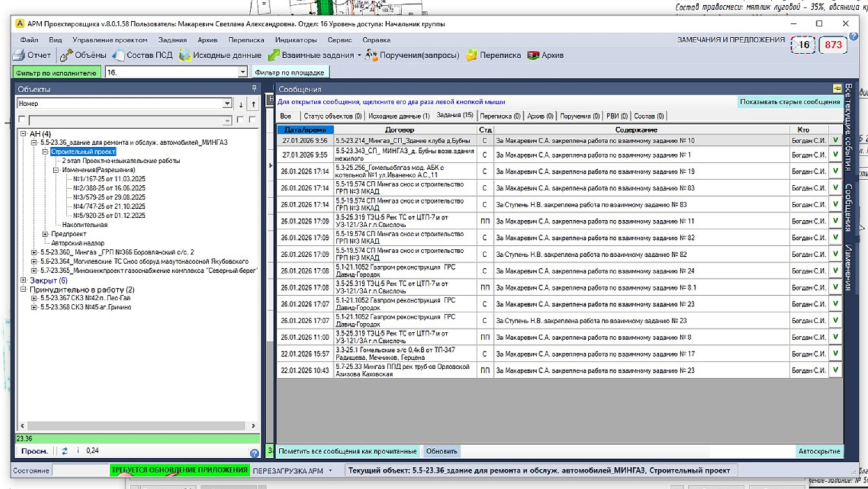Image resolution: width=868 pixels, height=489 pixels.
Task: Switch to the Исходные данные (1) tab
Action: pos(399,116)
